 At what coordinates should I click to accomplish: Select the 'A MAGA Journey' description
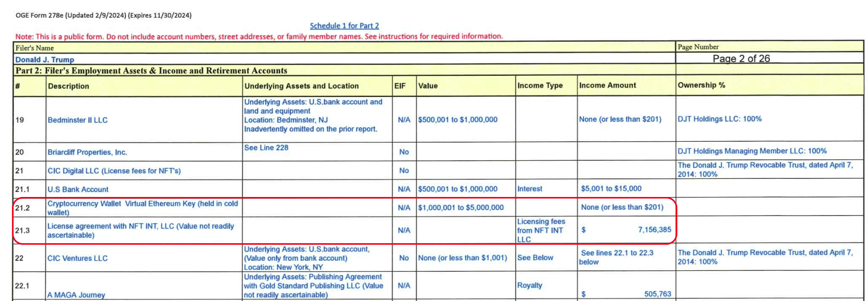[x=76, y=295]
